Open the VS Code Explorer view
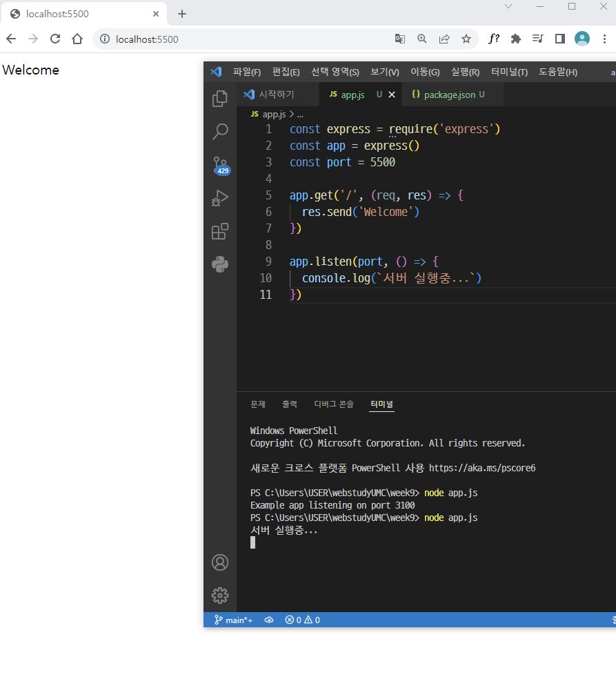Screen dimensions: 616x688 coord(220,98)
